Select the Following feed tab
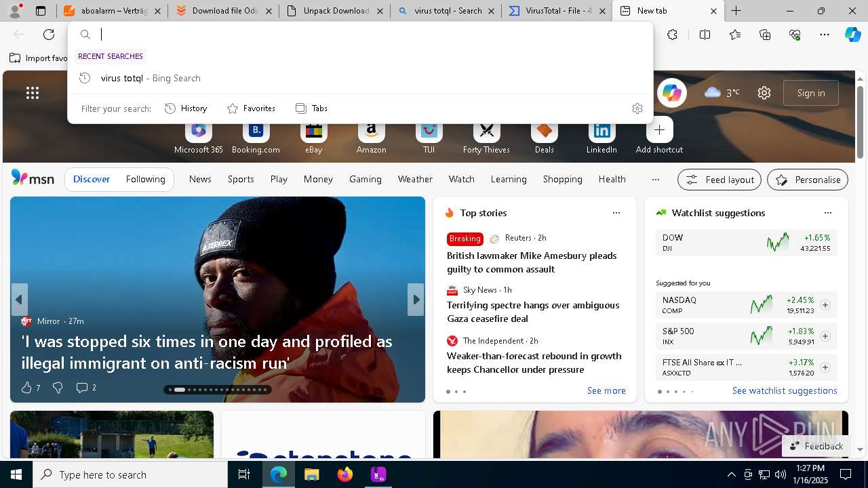Image resolution: width=868 pixels, height=488 pixels. click(145, 179)
